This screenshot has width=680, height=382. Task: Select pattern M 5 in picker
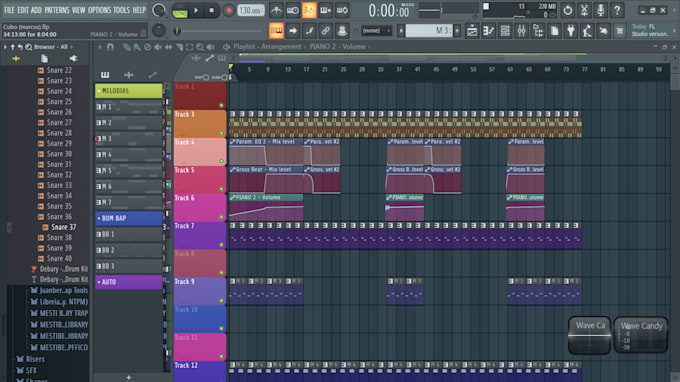(x=128, y=171)
